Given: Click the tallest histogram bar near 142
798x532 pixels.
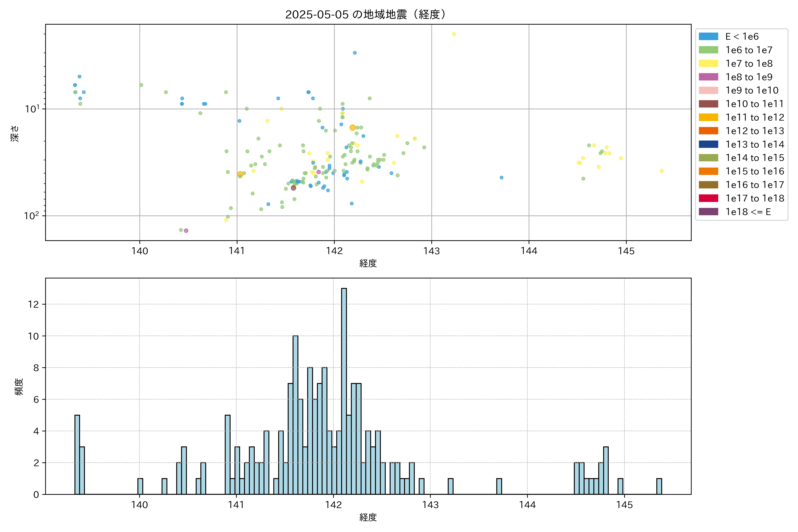Looking at the screenshot, I should 344,390.
